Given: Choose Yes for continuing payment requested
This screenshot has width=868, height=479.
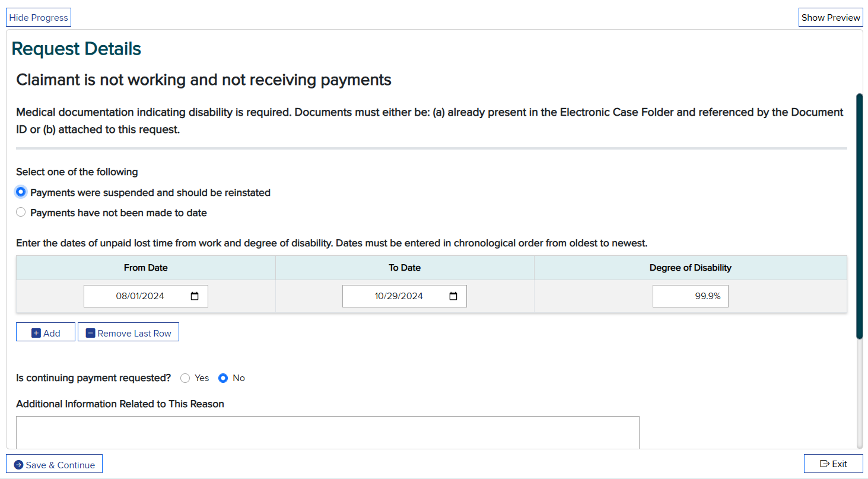Looking at the screenshot, I should (185, 378).
